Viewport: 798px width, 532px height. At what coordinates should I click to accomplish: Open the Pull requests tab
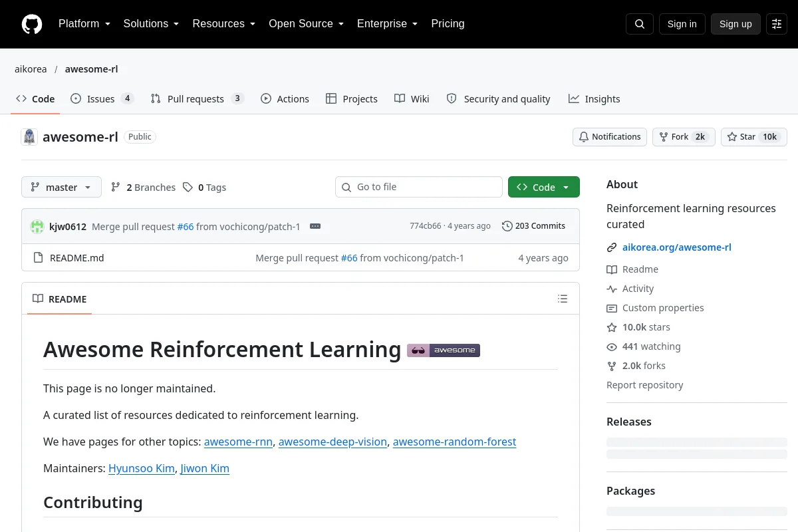[x=197, y=99]
